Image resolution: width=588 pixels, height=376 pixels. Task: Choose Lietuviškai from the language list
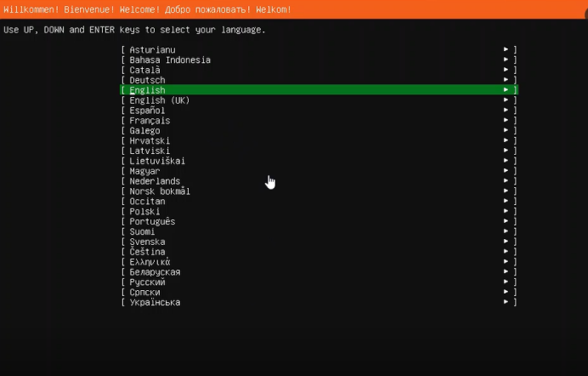[x=157, y=161]
